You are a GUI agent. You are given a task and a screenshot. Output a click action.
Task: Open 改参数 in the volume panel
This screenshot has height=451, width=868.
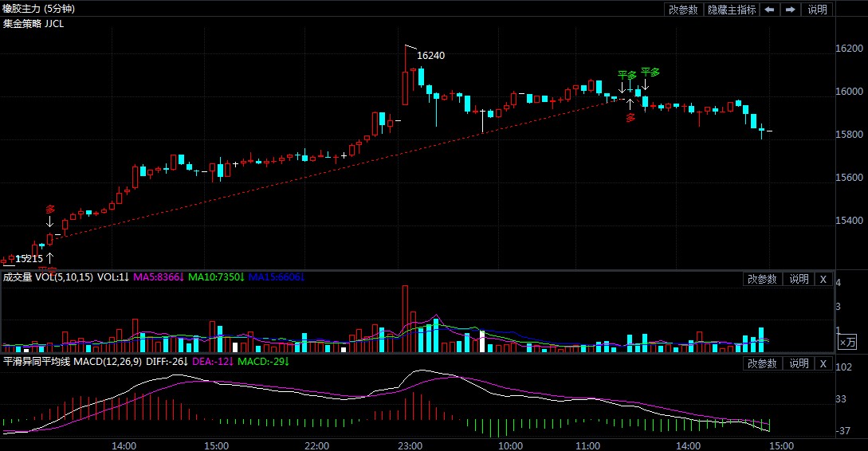[761, 279]
